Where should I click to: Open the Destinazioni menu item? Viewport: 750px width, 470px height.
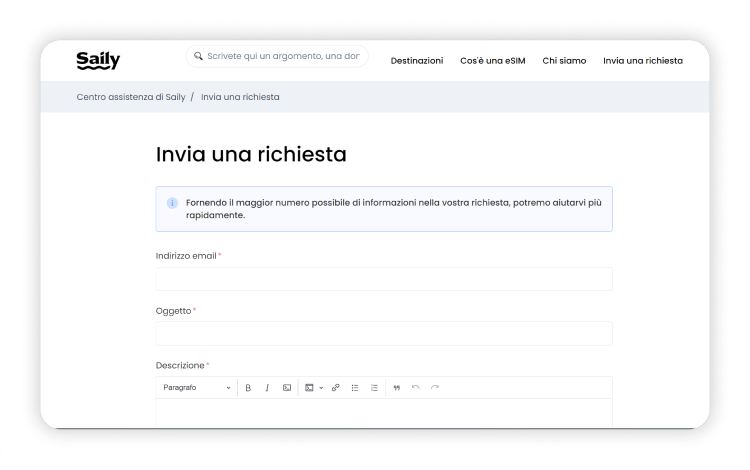(x=416, y=61)
